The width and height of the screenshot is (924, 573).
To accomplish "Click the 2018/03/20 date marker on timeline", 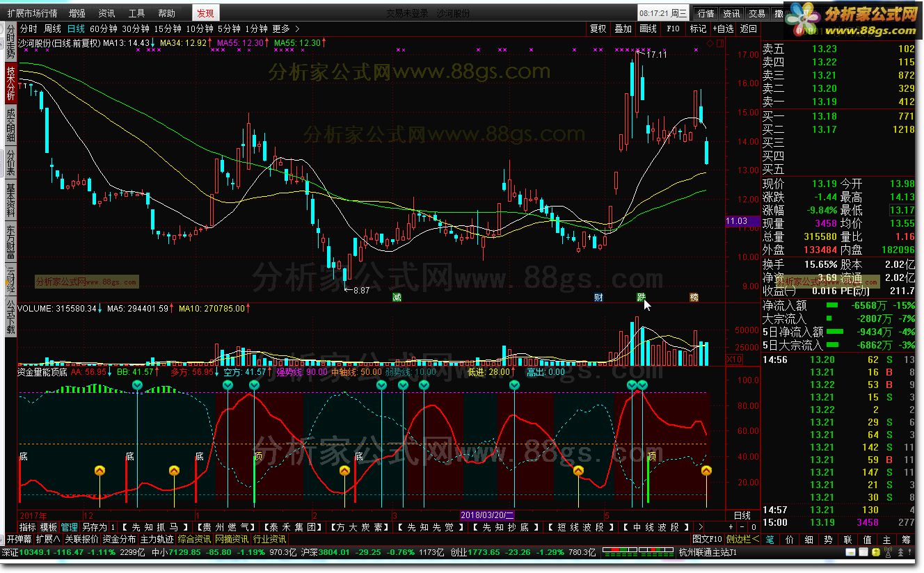I will [488, 515].
